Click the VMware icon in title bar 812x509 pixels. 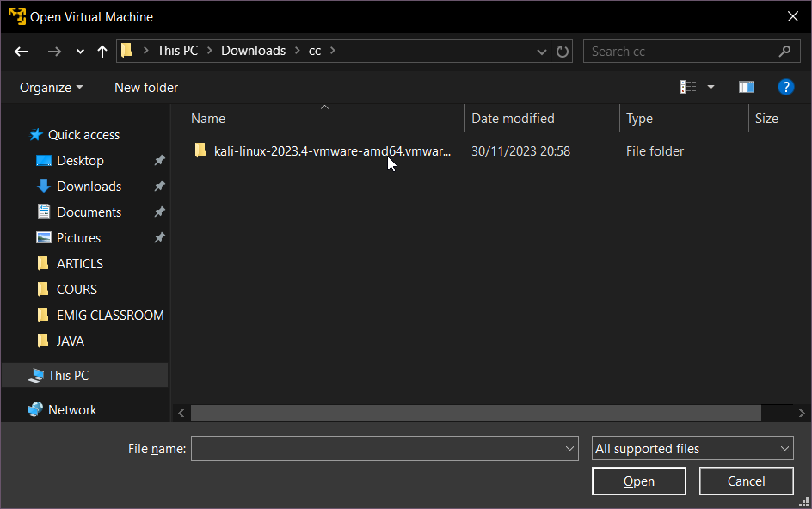(17, 16)
